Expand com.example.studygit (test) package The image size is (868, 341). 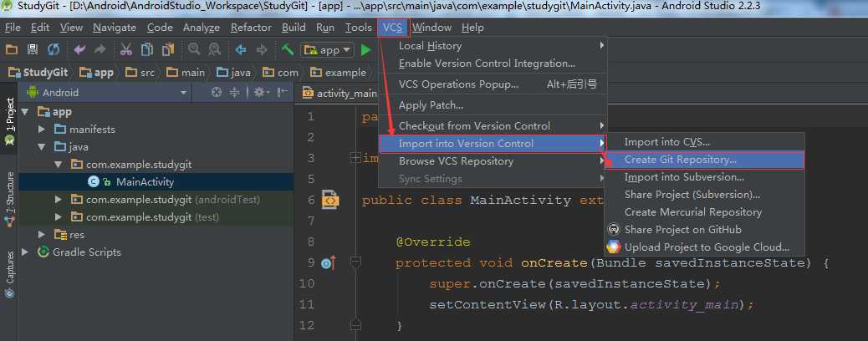pyautogui.click(x=59, y=217)
